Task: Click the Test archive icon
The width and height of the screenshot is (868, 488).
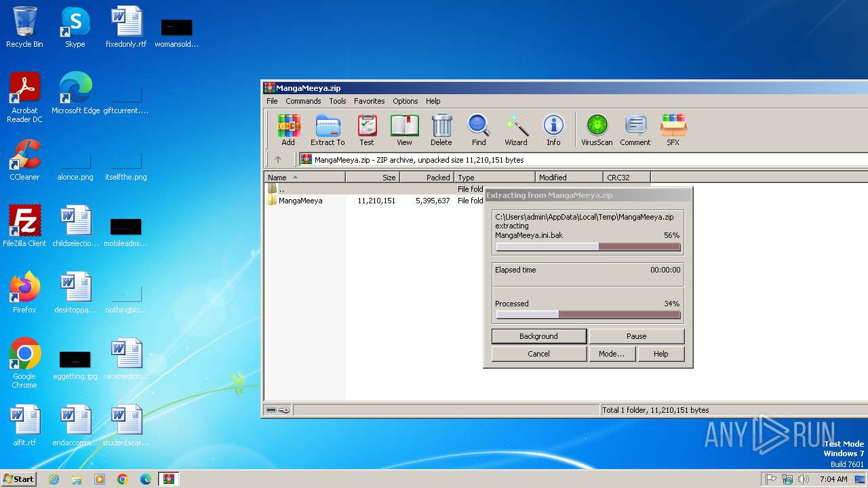Action: point(367,129)
